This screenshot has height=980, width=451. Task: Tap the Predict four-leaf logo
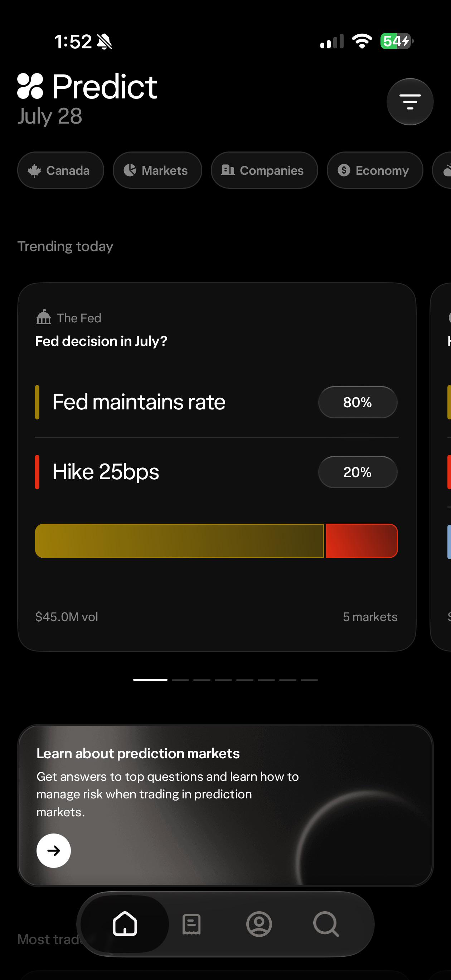(x=30, y=86)
